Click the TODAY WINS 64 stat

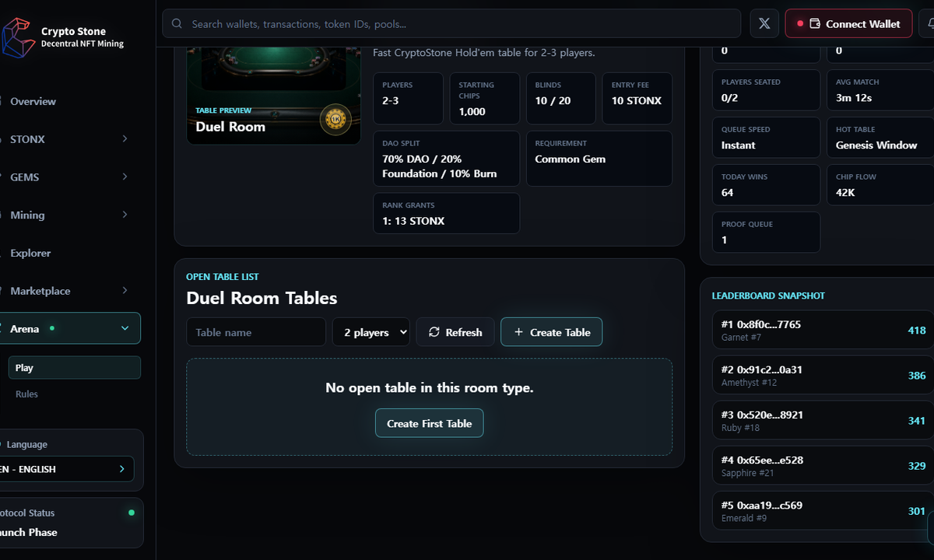[x=767, y=185]
